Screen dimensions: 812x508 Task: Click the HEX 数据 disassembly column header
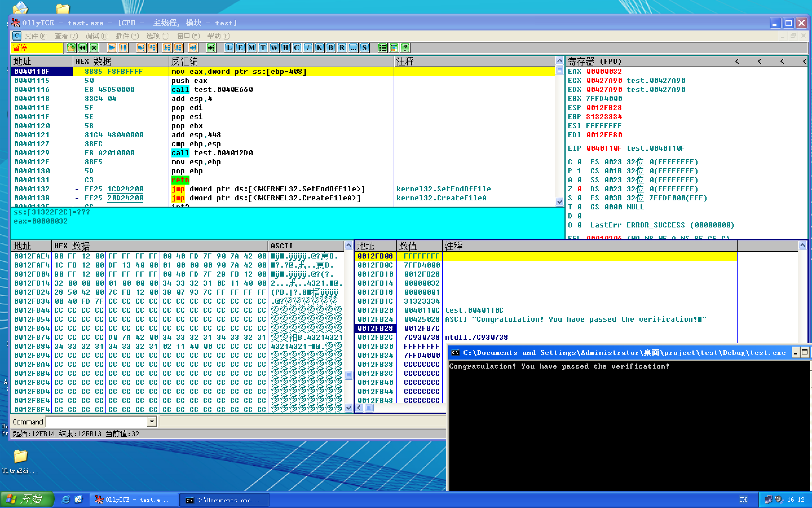(121, 62)
